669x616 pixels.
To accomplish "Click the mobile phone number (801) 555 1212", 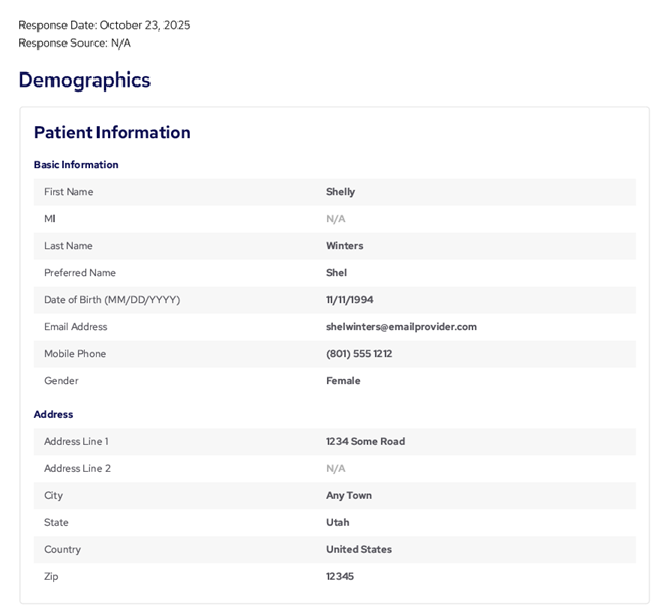I will [358, 354].
